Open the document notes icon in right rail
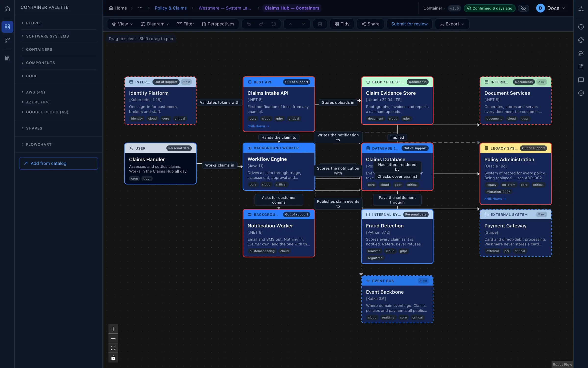The image size is (588, 368). click(581, 66)
